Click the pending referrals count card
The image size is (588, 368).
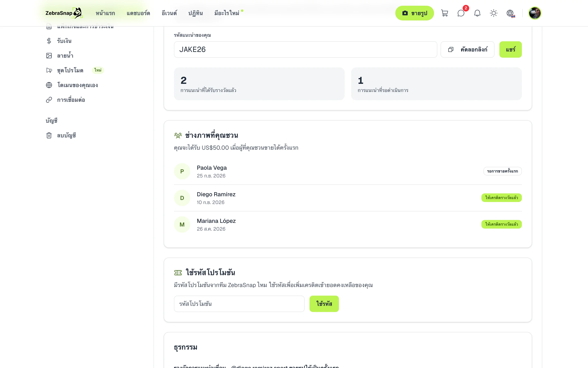pyautogui.click(x=436, y=84)
